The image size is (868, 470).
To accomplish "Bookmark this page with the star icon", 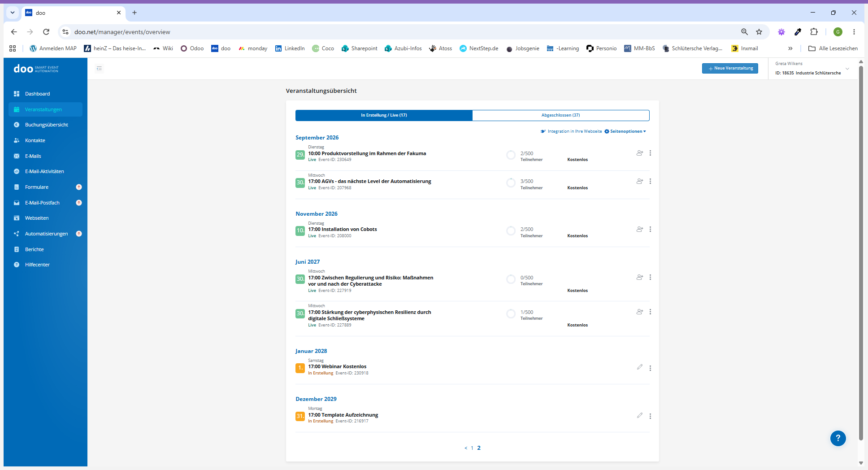I will point(759,32).
